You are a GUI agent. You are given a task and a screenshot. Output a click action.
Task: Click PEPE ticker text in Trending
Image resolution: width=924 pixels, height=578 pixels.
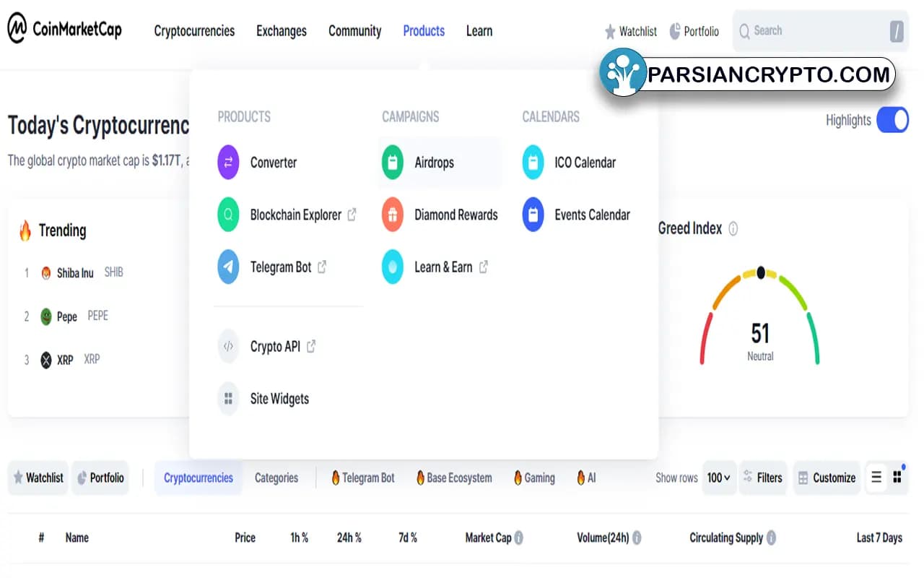point(98,316)
